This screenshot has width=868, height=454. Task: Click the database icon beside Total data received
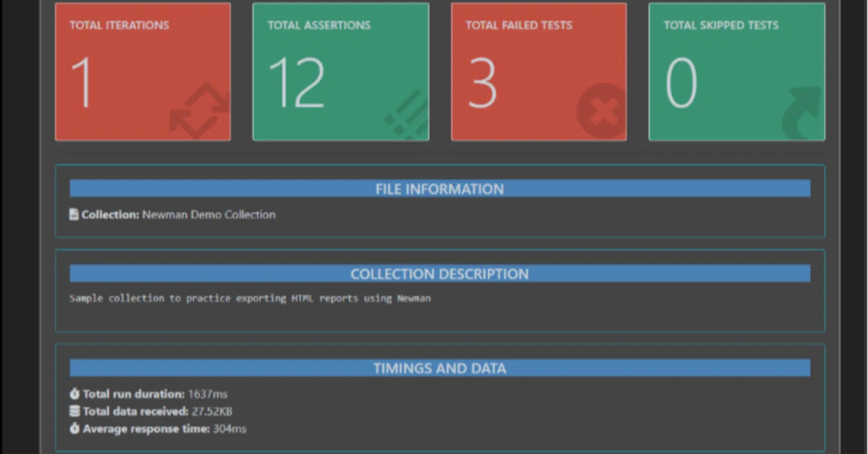(x=75, y=411)
